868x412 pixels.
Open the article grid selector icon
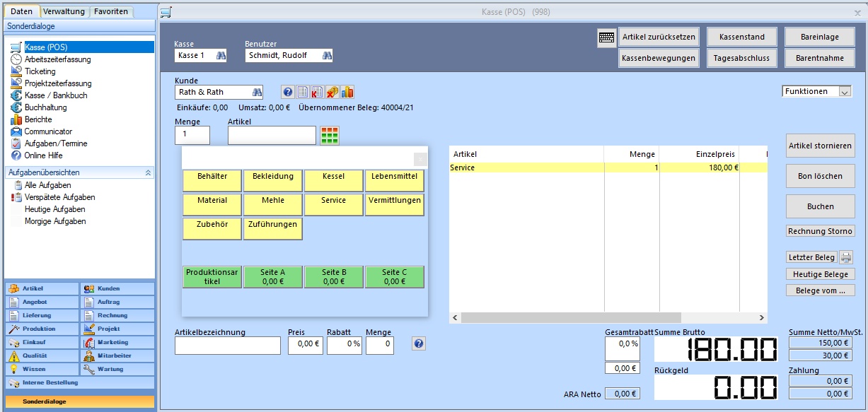point(330,136)
